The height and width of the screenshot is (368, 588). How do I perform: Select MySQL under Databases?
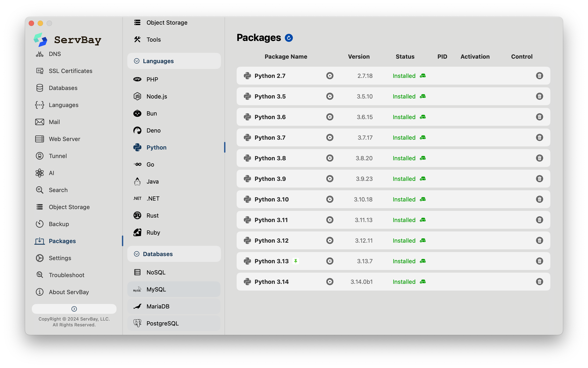(x=156, y=289)
